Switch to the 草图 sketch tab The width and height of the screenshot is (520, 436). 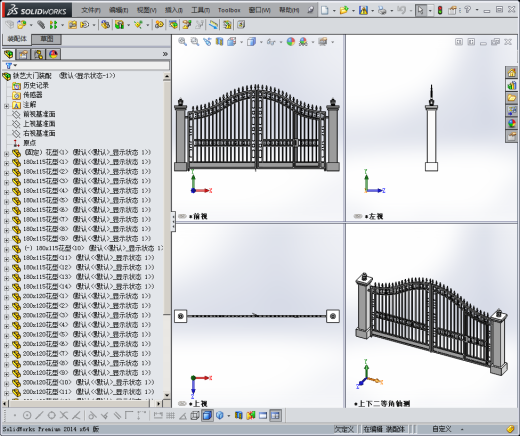(47, 39)
